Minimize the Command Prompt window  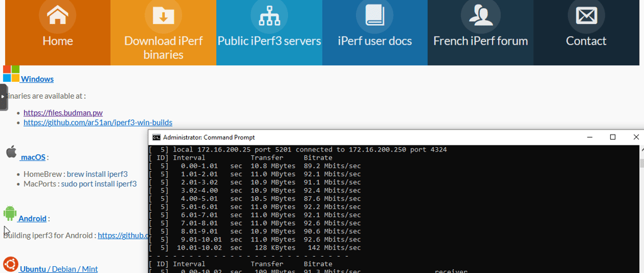pos(590,137)
